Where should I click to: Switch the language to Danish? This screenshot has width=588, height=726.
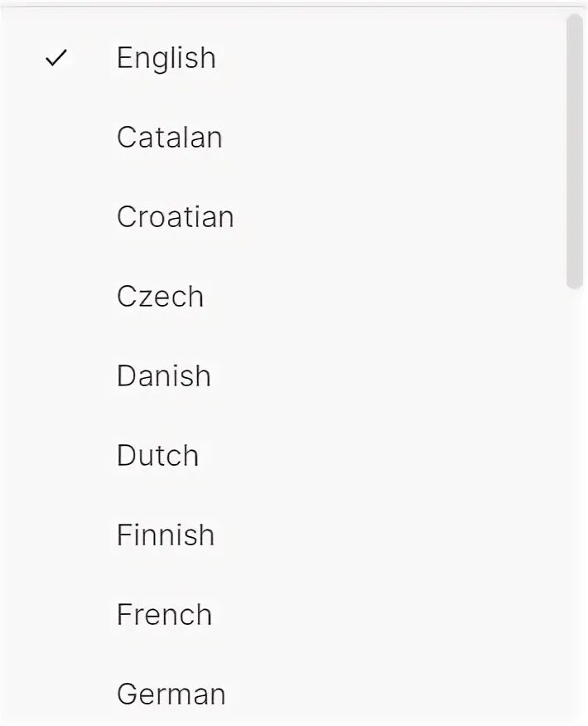[x=163, y=376]
